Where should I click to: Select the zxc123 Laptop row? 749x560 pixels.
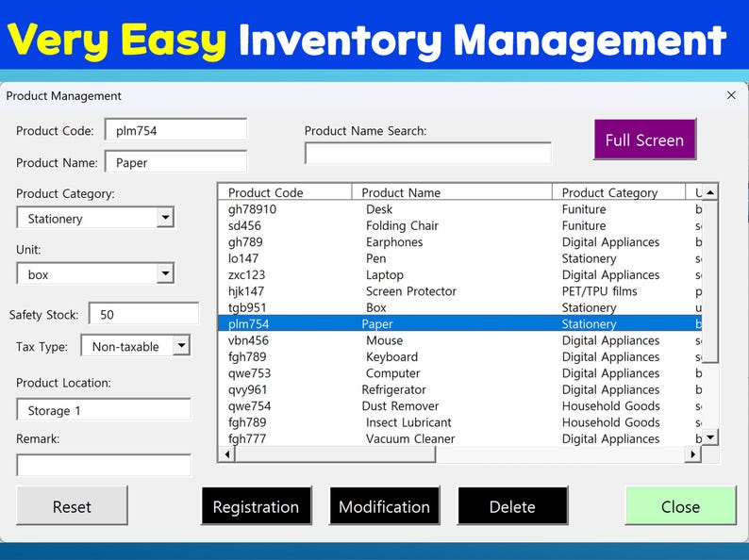tap(460, 274)
